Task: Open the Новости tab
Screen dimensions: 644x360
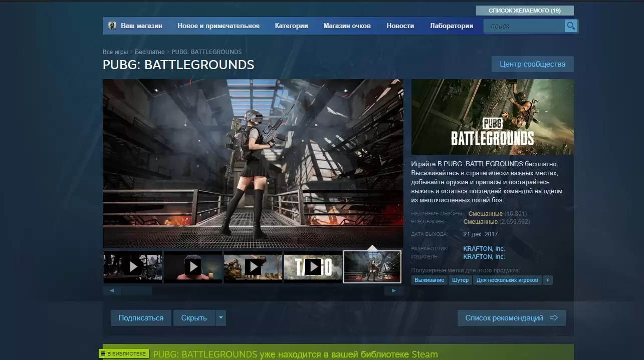Action: coord(400,26)
